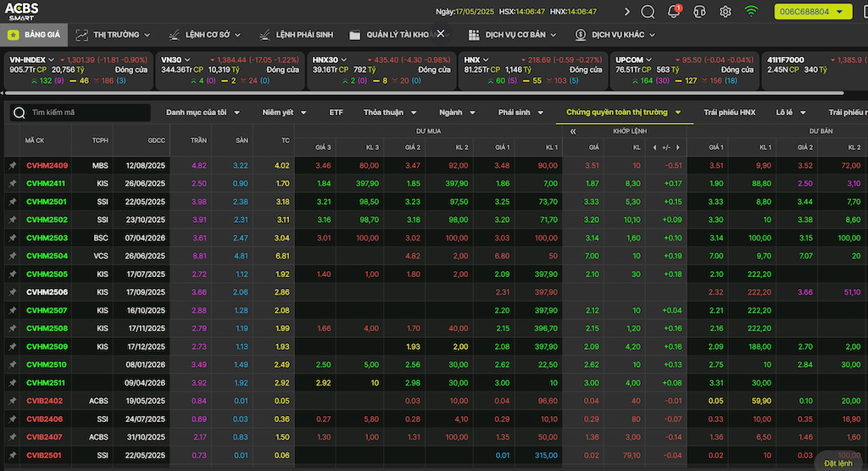Pin the CVHM2510 row
The width and height of the screenshot is (868, 471).
[12, 365]
